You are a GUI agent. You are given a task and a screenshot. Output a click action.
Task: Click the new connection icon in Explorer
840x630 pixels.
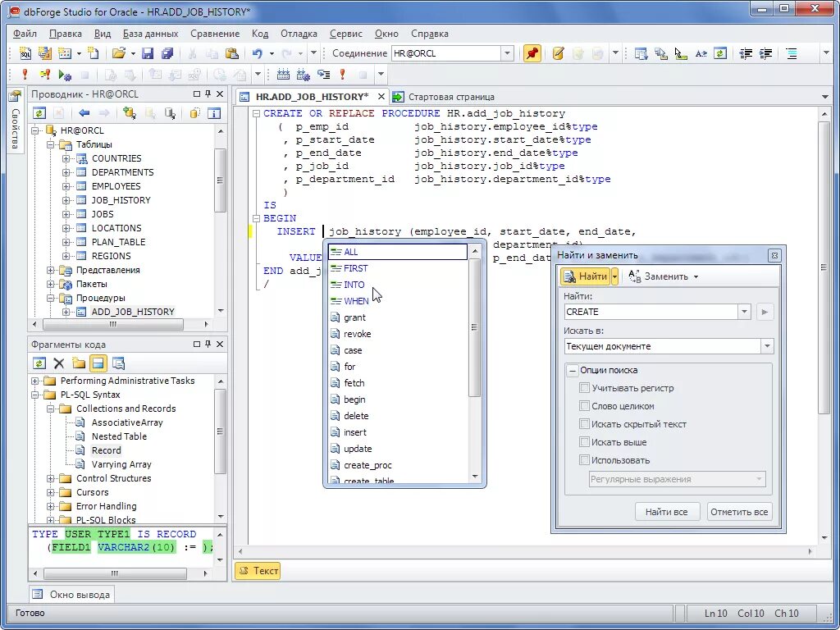(129, 113)
